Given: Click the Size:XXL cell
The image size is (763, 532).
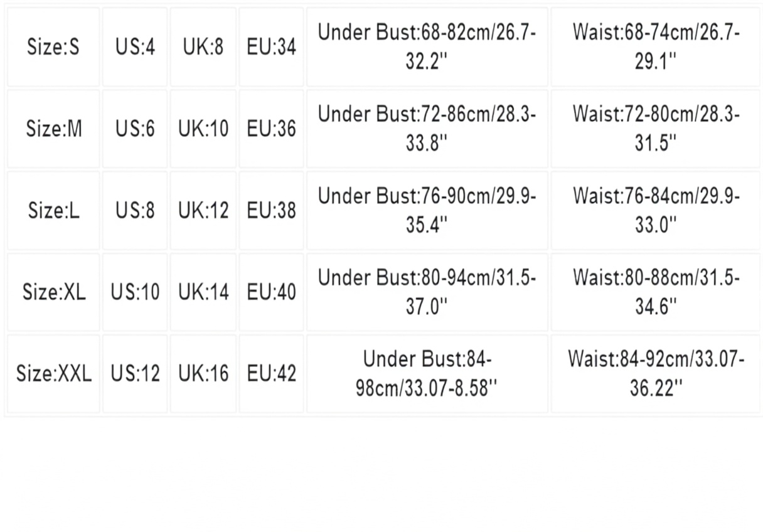Looking at the screenshot, I should (53, 373).
